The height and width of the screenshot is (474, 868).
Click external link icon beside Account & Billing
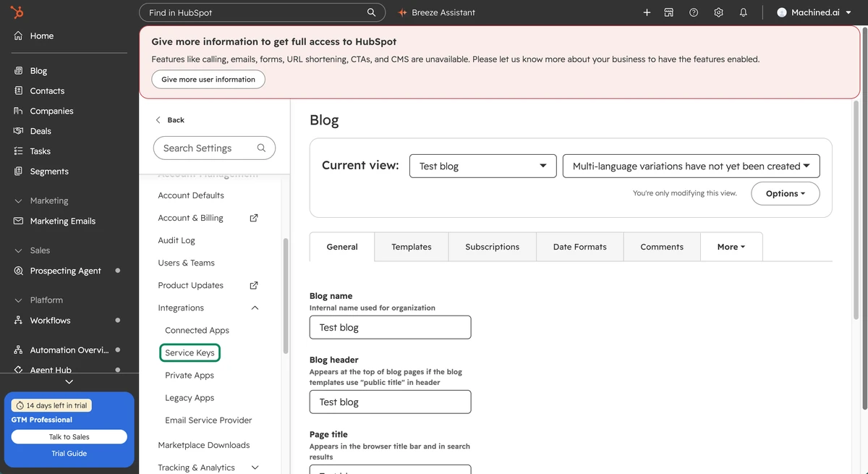(254, 218)
